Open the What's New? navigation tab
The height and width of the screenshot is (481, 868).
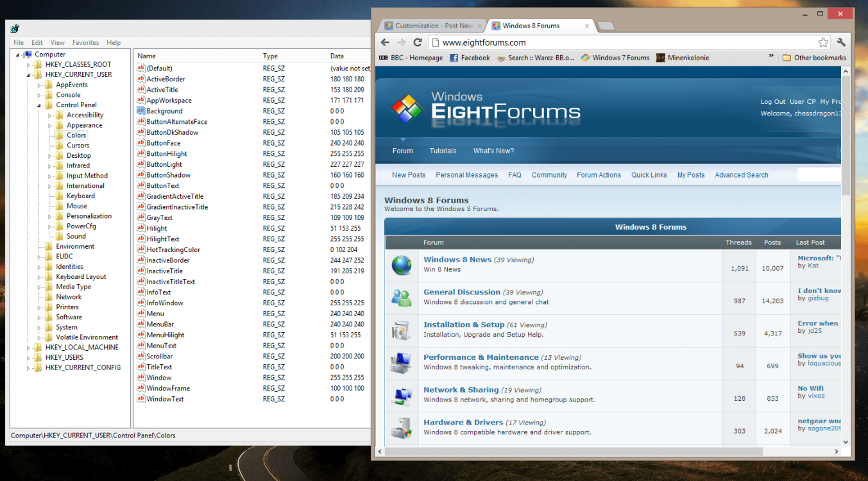pyautogui.click(x=493, y=151)
